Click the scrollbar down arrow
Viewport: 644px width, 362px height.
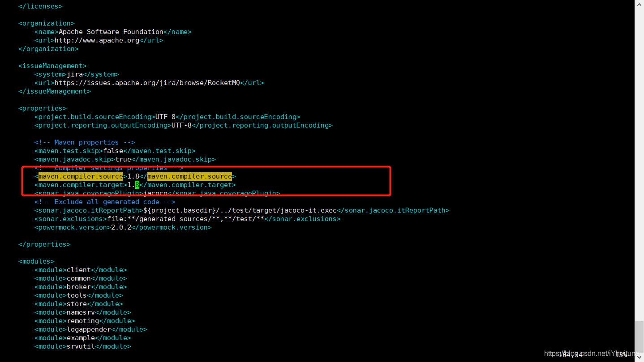(640, 358)
